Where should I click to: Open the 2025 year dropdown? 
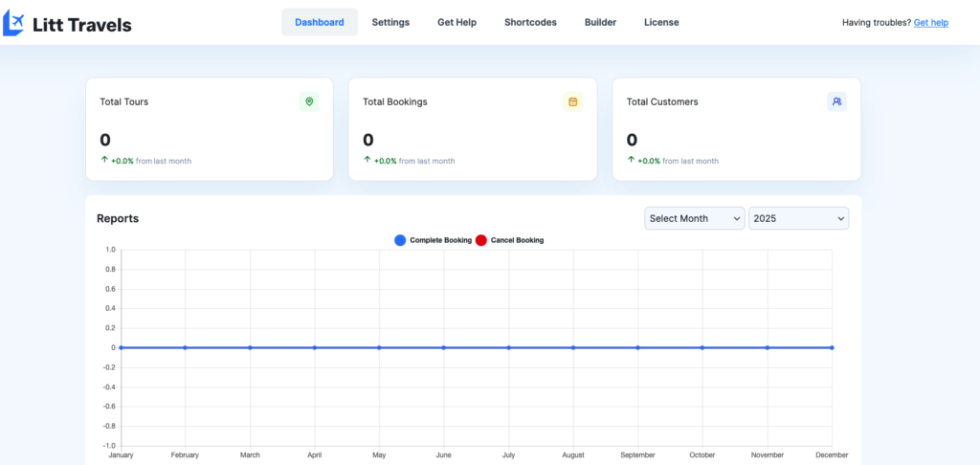(798, 218)
